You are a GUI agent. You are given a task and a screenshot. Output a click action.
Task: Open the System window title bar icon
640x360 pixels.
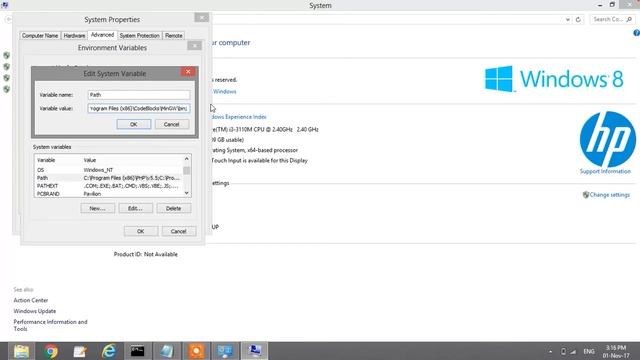5,5
